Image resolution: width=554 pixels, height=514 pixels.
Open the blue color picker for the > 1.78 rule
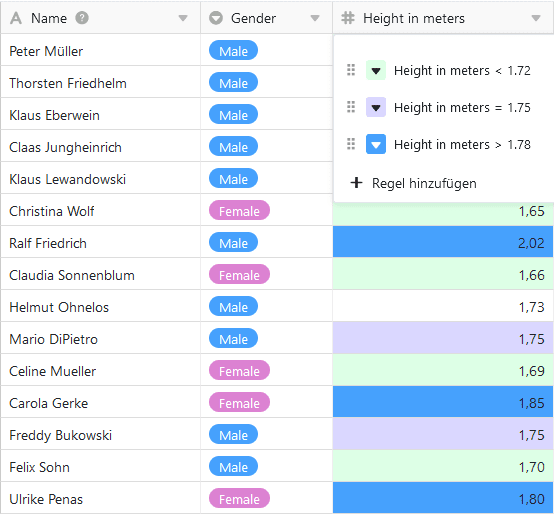(x=376, y=144)
